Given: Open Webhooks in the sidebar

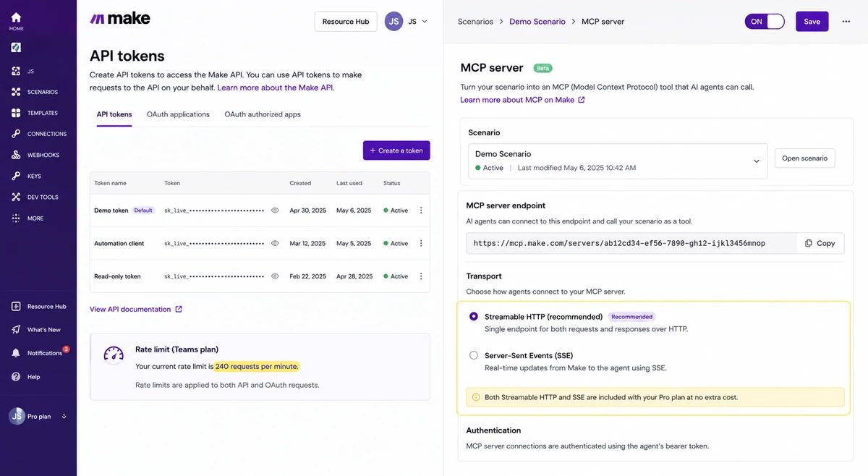Looking at the screenshot, I should click(x=35, y=155).
